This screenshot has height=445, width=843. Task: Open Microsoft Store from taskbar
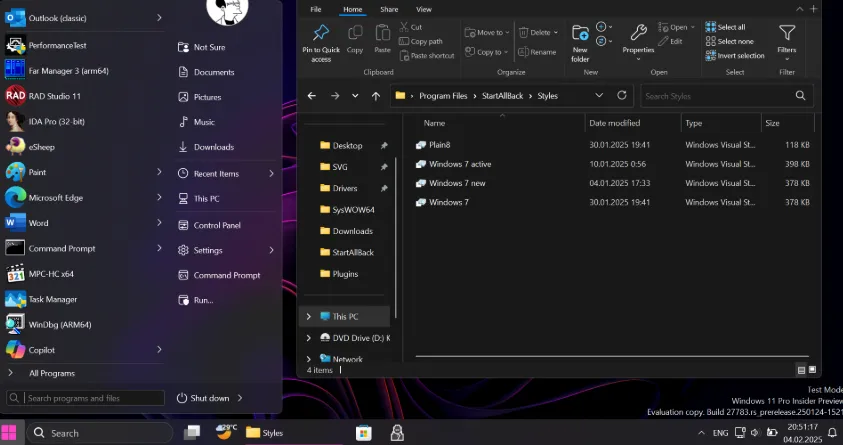coord(364,433)
